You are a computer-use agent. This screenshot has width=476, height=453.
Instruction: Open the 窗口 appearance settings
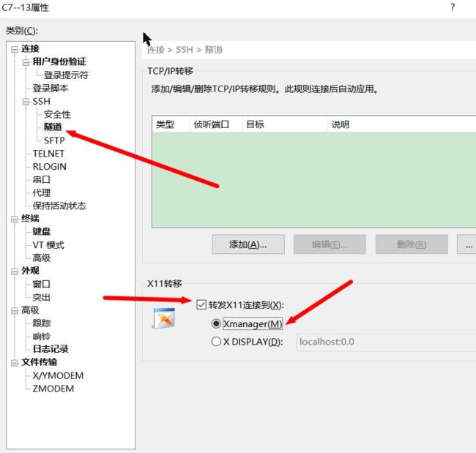point(41,284)
